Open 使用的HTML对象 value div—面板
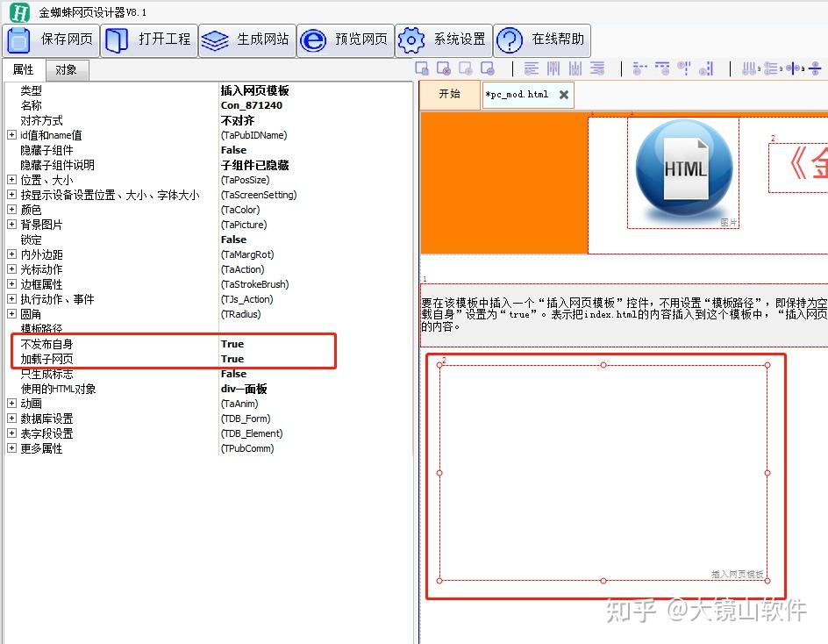Image resolution: width=828 pixels, height=644 pixels. (244, 389)
